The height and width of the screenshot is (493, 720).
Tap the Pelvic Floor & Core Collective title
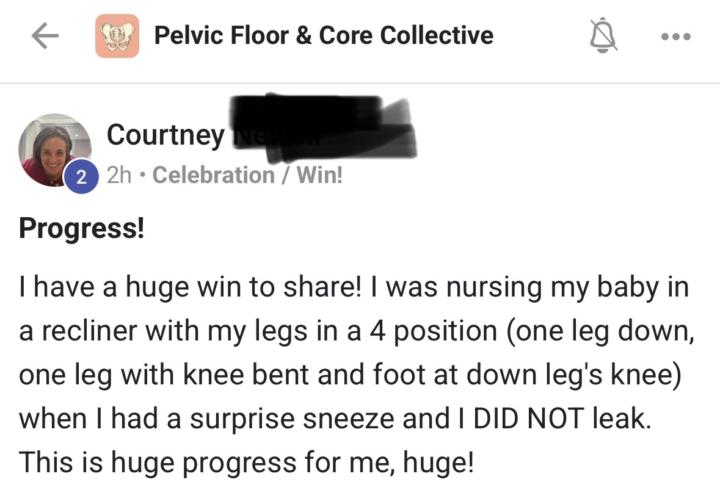pyautogui.click(x=323, y=36)
